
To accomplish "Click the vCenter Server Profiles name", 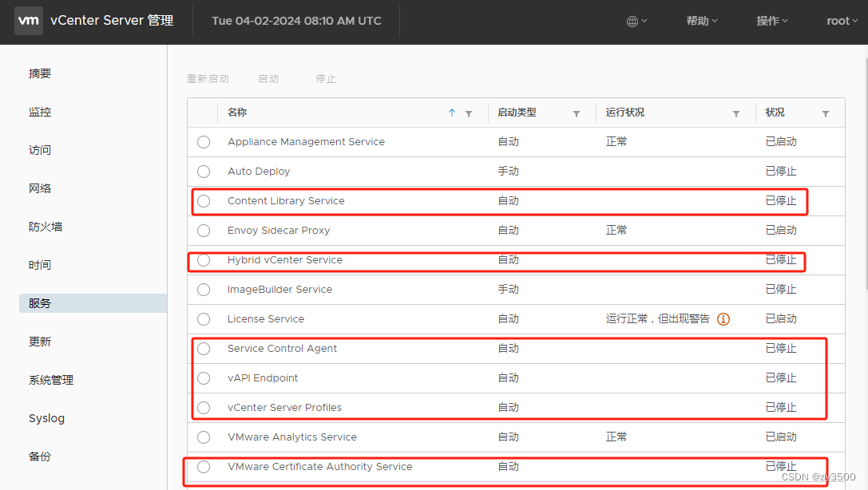I will 284,408.
